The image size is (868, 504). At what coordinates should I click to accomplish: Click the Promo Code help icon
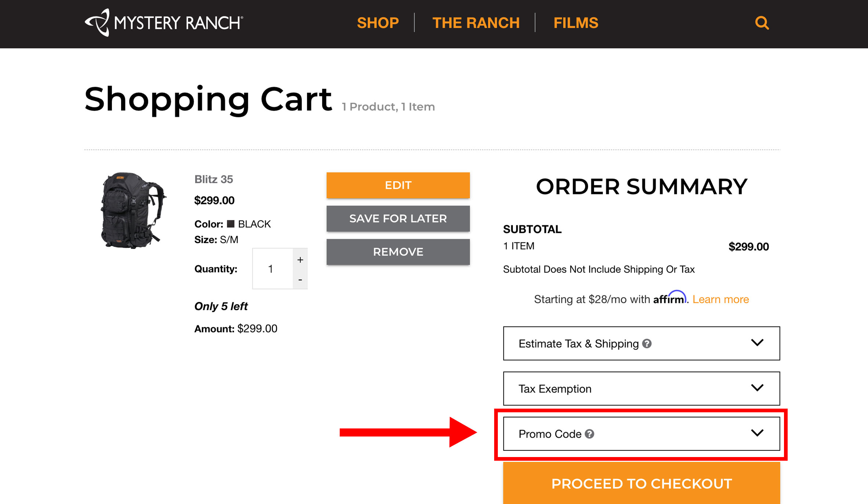590,434
